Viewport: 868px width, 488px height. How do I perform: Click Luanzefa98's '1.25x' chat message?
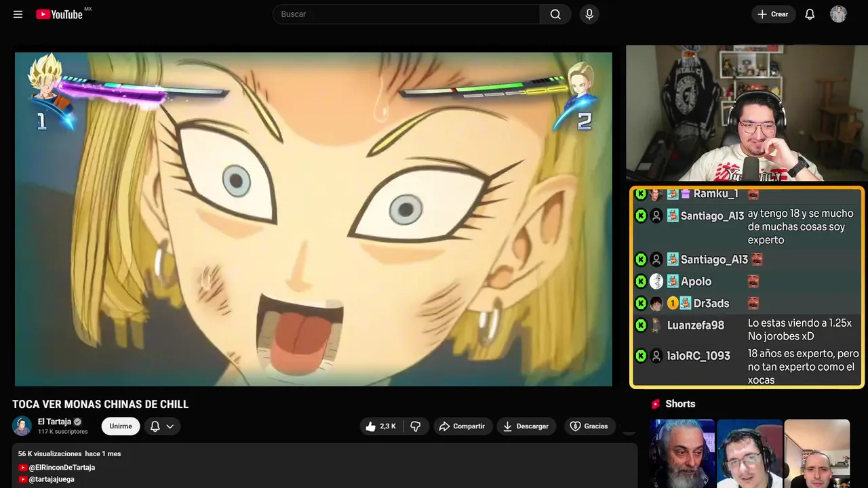[800, 330]
